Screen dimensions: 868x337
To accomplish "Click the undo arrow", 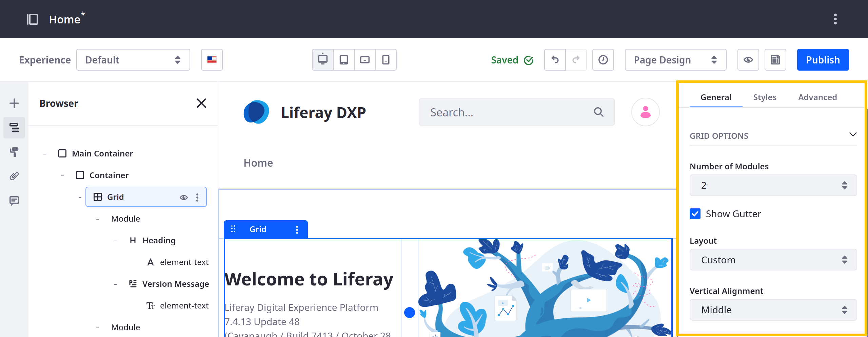I will pos(555,60).
